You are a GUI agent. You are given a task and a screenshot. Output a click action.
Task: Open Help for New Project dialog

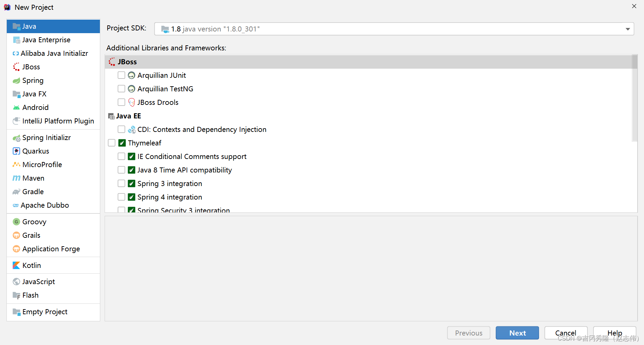(615, 333)
